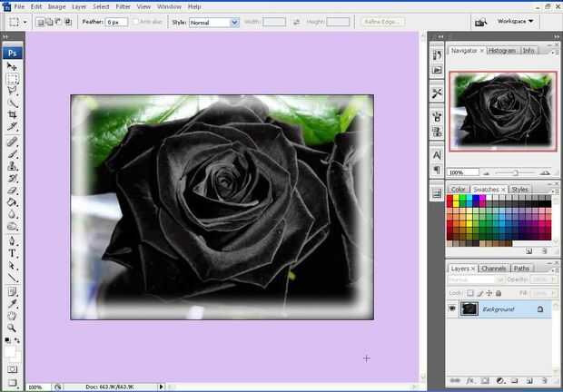Select the Zoom tool in toolbox
Image resolution: width=563 pixels, height=392 pixels.
[13, 329]
